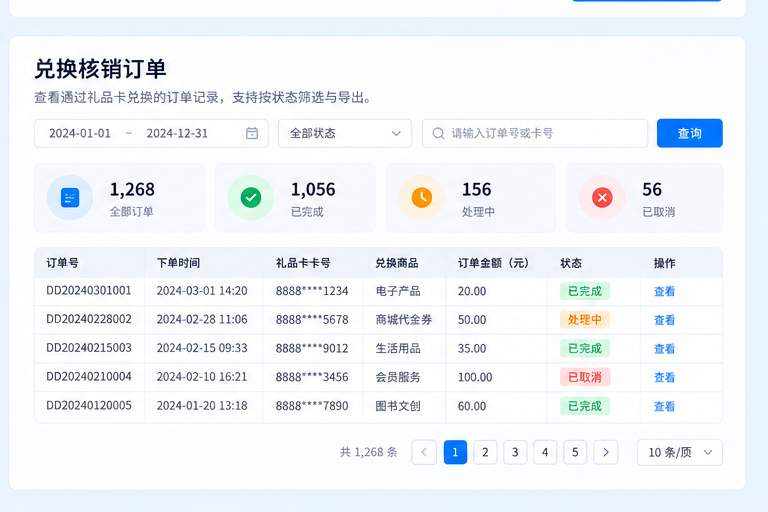
Task: Click the 状态 column header
Action: pyautogui.click(x=571, y=263)
